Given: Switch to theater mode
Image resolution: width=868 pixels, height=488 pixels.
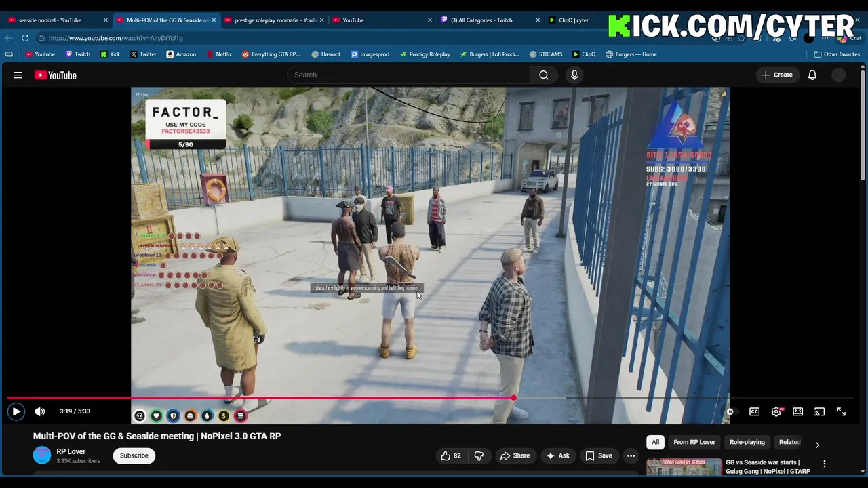Looking at the screenshot, I should [797, 411].
